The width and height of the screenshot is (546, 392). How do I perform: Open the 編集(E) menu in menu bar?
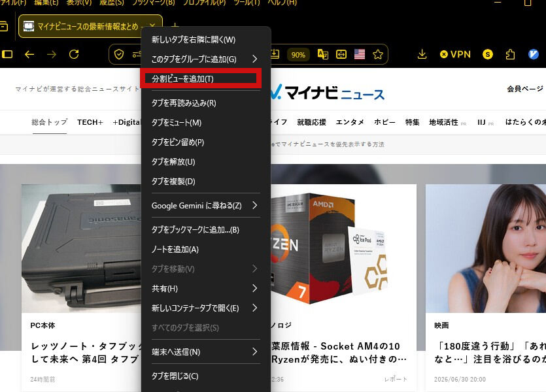pyautogui.click(x=46, y=3)
